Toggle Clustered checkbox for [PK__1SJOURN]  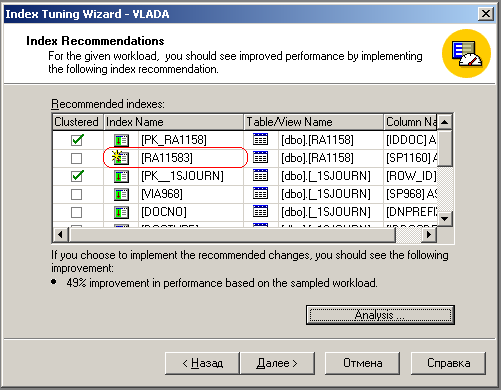click(77, 176)
